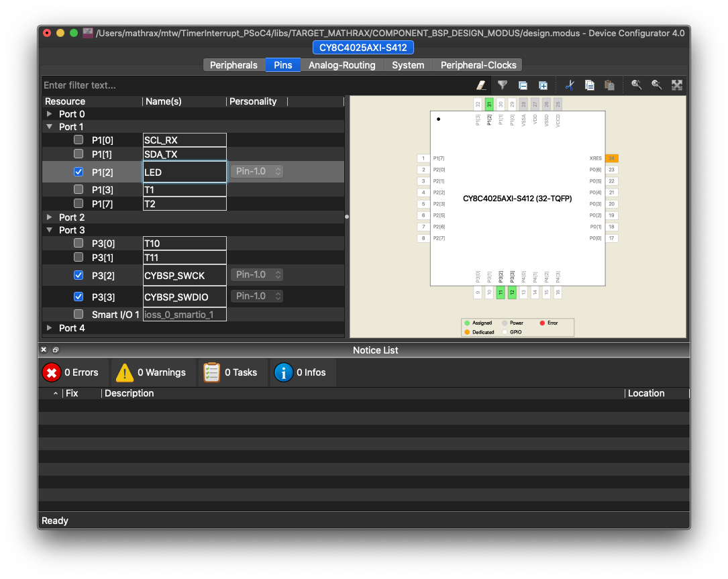Click the 0 Errors button

[x=72, y=372]
